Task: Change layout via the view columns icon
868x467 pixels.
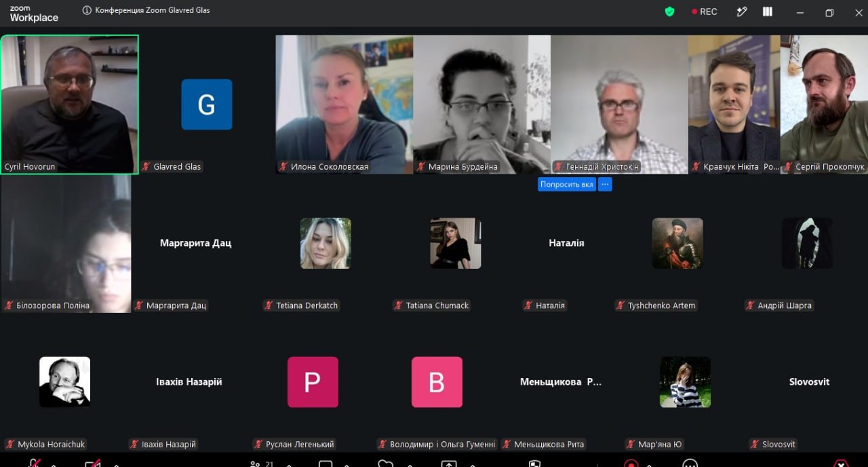Action: tap(768, 12)
